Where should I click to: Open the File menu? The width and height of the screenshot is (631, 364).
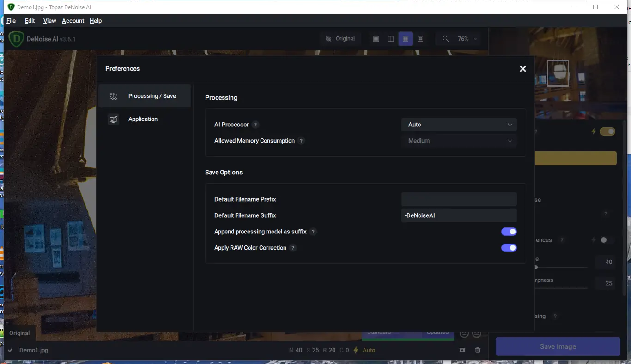[11, 21]
